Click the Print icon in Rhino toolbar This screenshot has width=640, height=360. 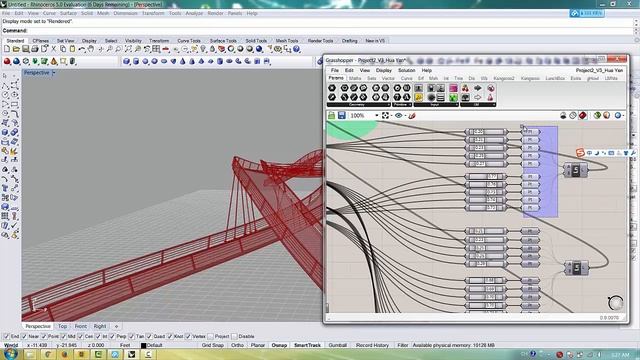35,49
